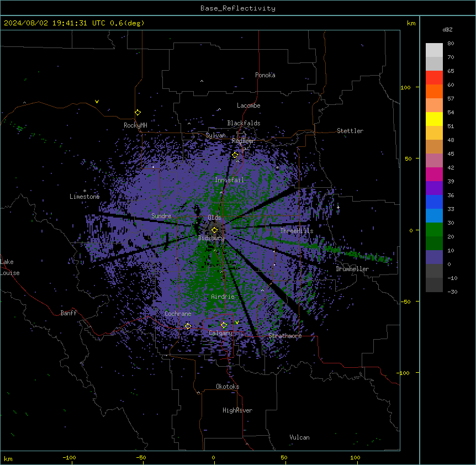
Task: Click the Vulcan city label
Action: [300, 437]
